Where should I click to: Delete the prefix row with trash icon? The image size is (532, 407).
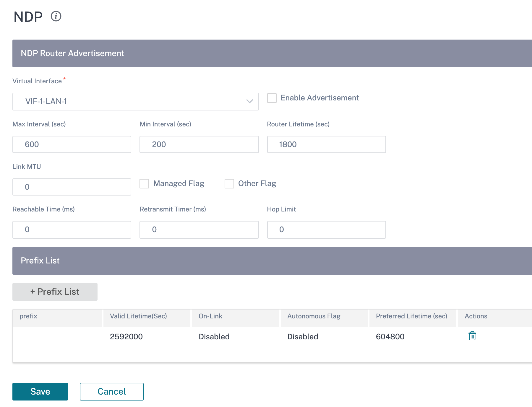(472, 336)
